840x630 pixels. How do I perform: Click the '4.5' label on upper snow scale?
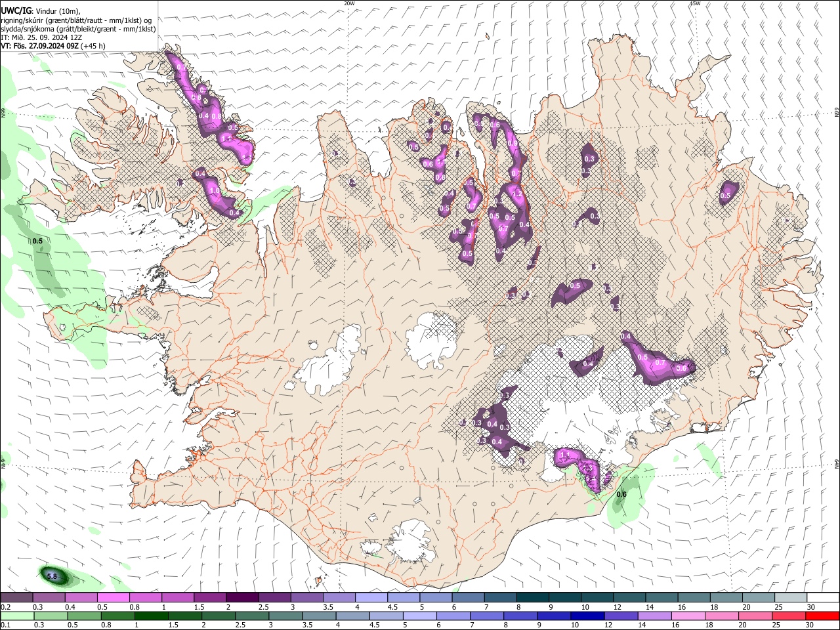(x=392, y=607)
